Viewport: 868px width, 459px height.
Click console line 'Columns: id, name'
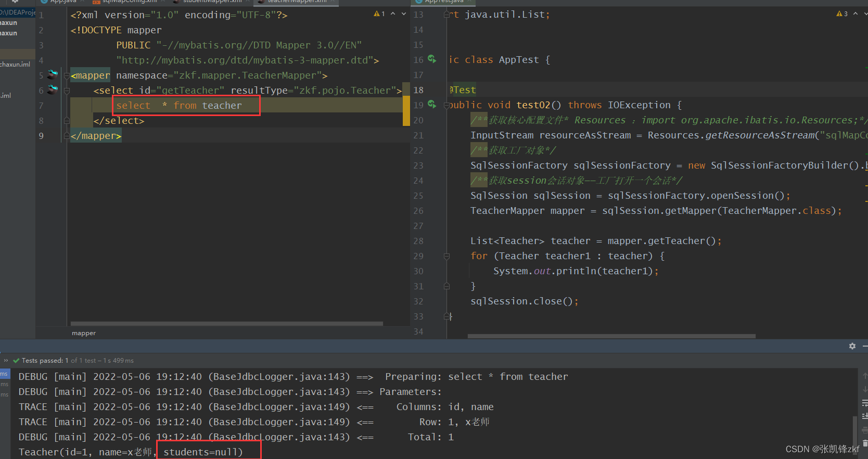click(445, 407)
